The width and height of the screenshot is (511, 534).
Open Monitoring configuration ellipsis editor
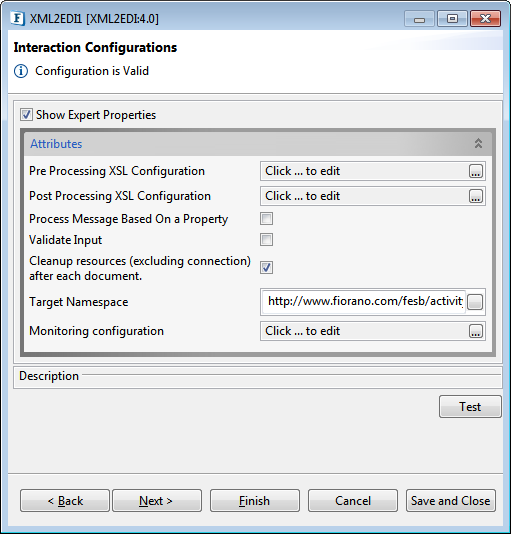click(x=476, y=331)
